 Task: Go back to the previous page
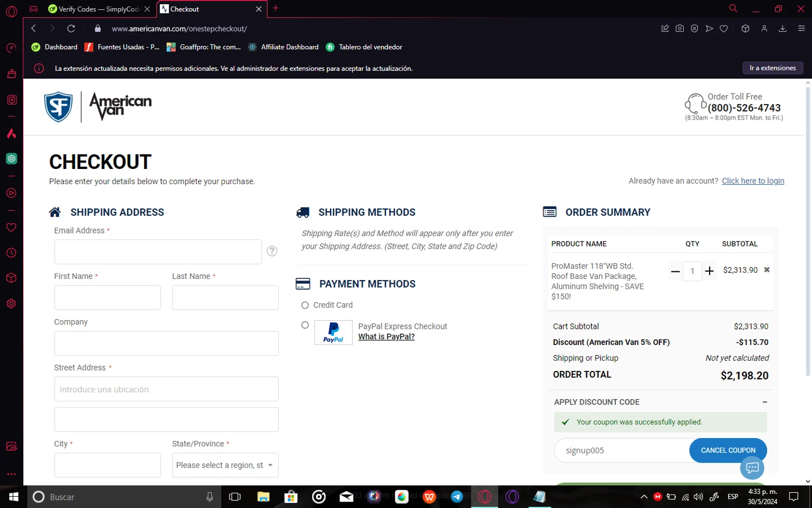pyautogui.click(x=34, y=28)
